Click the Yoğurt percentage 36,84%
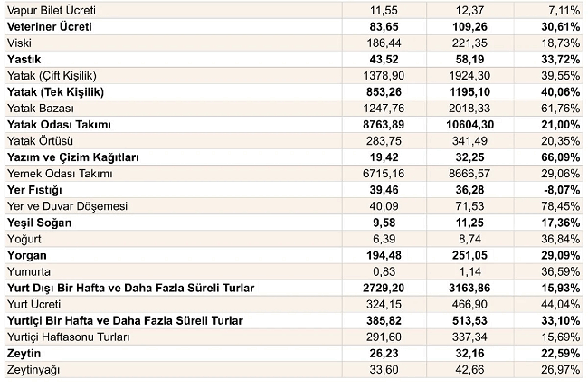The height and width of the screenshot is (389, 588). click(560, 239)
